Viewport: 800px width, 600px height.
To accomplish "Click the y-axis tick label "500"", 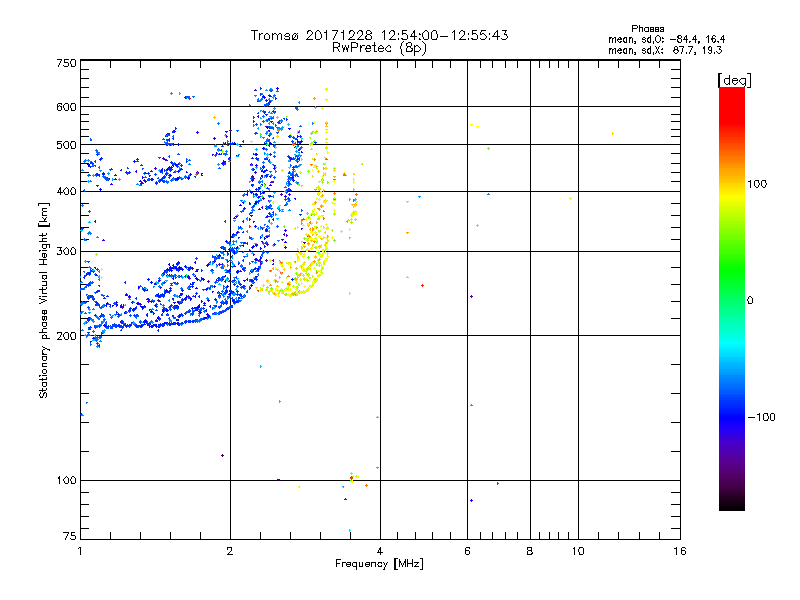I will pos(66,145).
